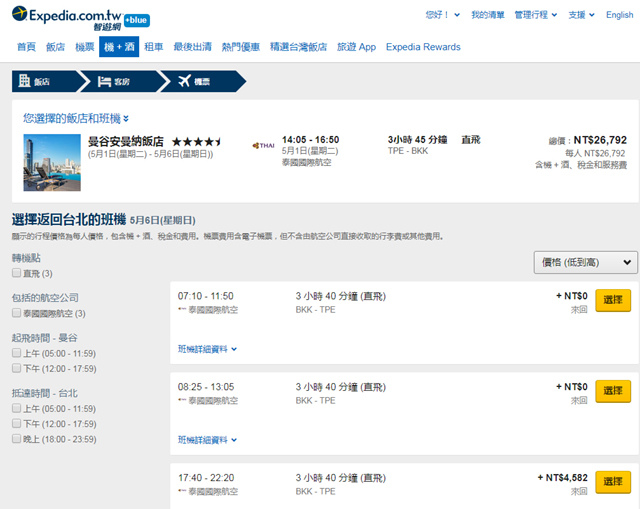640x509 pixels.
Task: Expand the 支援 support dropdown
Action: click(x=581, y=15)
